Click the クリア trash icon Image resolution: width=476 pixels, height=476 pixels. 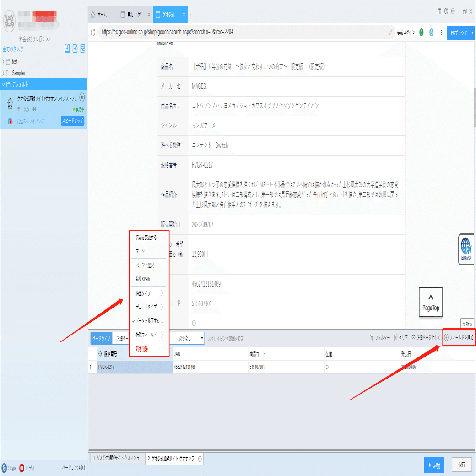click(395, 337)
